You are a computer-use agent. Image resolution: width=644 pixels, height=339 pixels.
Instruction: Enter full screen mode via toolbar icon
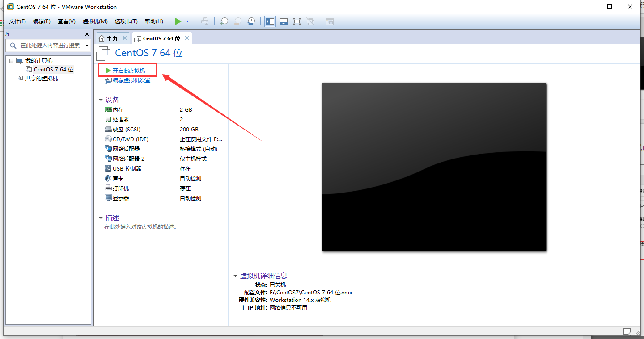(297, 21)
